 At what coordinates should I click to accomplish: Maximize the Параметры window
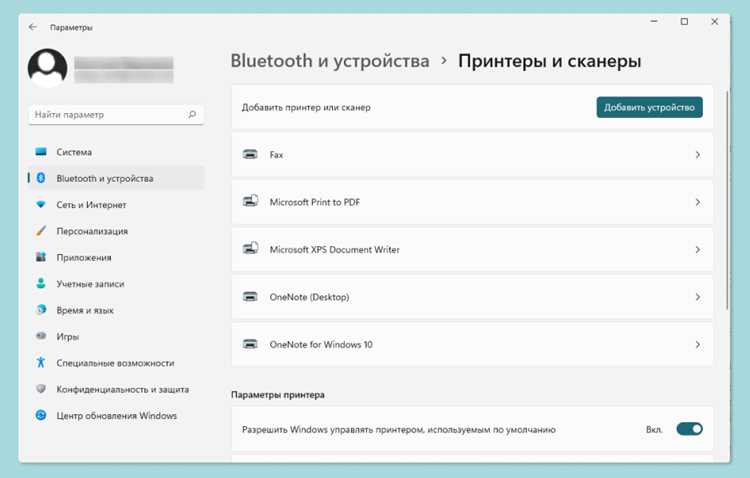[x=684, y=22]
